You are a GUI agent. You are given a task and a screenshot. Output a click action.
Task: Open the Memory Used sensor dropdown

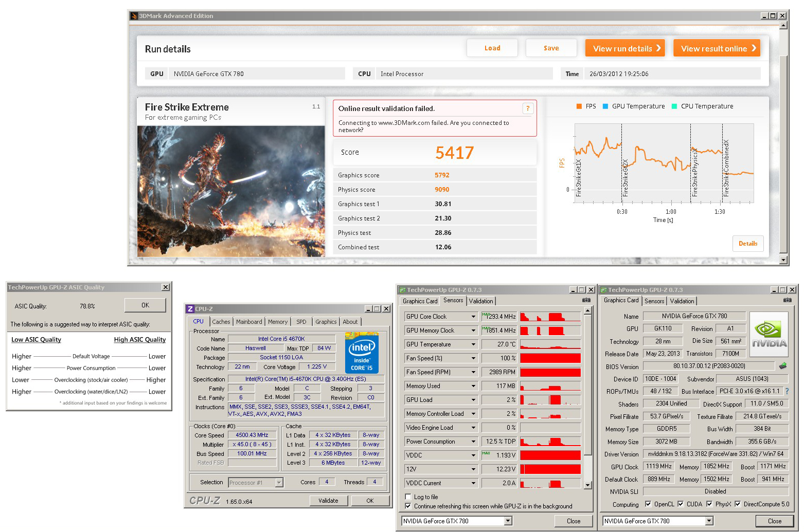tap(473, 386)
